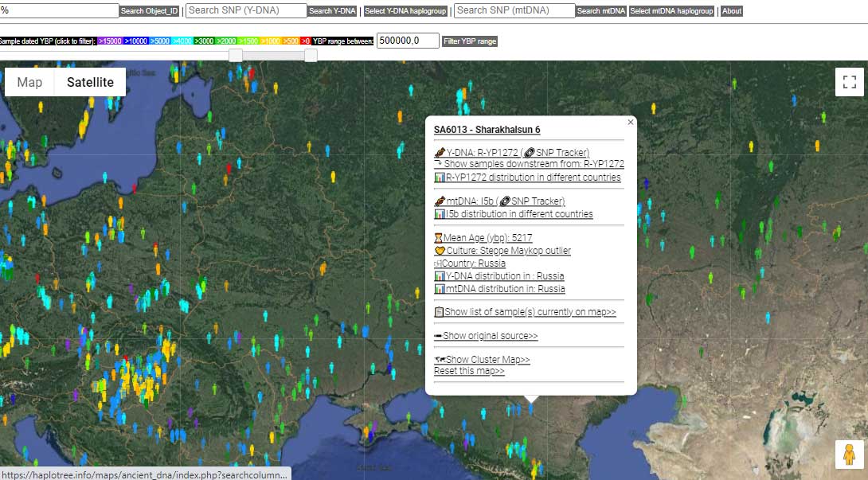Close the SA6013 info popup

click(x=630, y=123)
